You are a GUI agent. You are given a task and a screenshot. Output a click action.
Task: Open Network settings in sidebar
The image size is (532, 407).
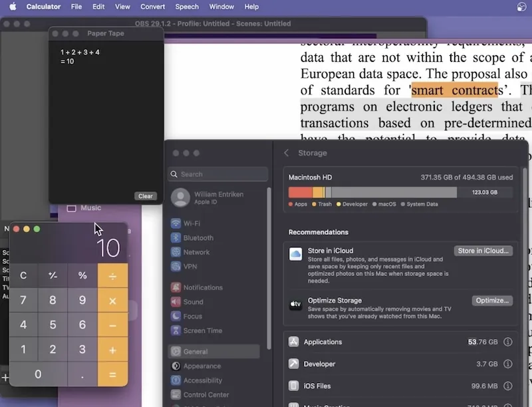[213, 252]
